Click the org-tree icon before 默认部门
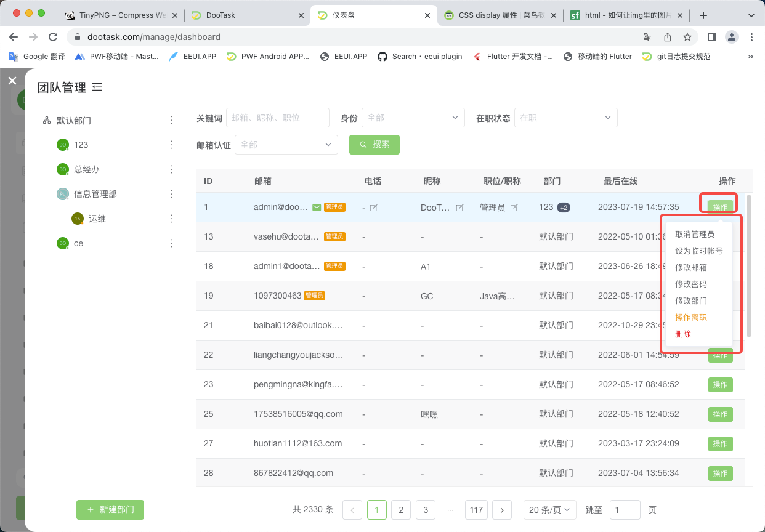 tap(46, 120)
